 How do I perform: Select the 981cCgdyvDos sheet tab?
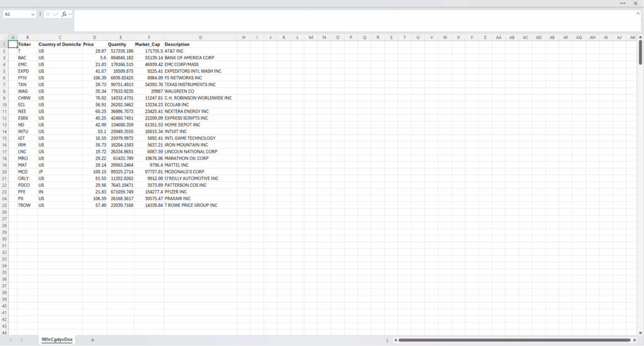(x=57, y=340)
